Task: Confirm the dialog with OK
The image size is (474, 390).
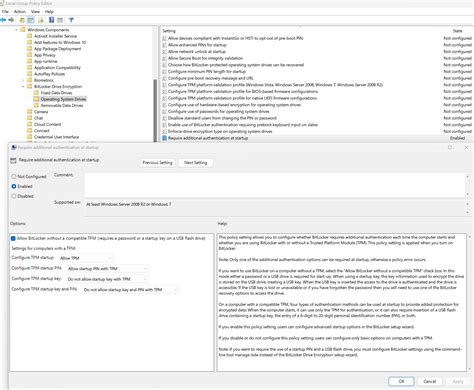Action: pos(401,381)
